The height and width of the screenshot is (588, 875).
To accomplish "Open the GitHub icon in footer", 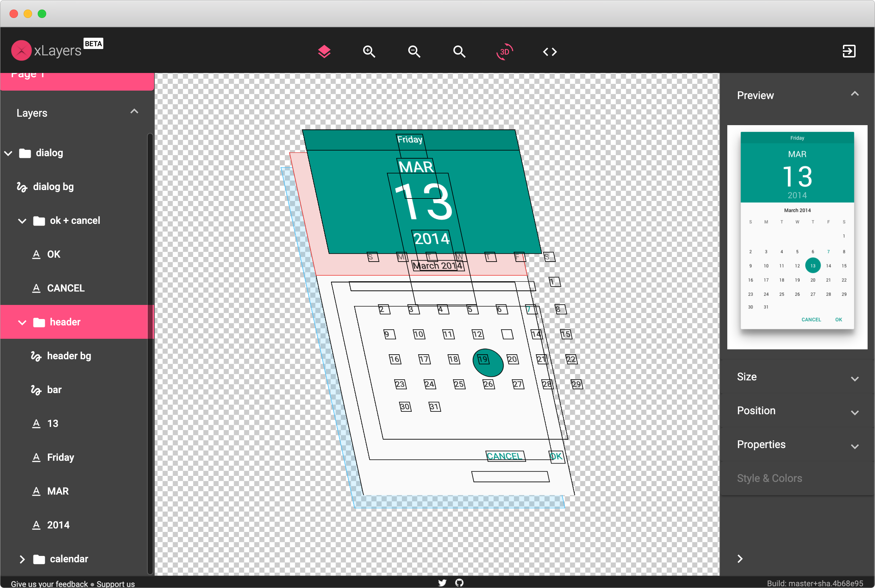I will tap(459, 582).
